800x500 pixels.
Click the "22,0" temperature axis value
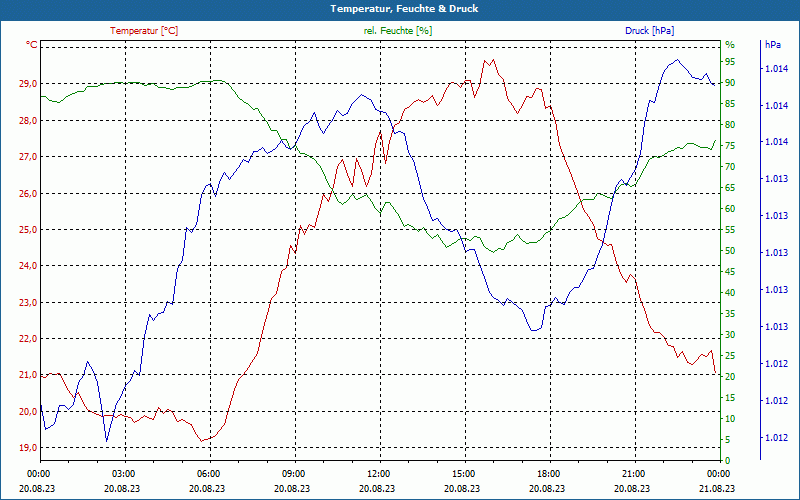29,339
